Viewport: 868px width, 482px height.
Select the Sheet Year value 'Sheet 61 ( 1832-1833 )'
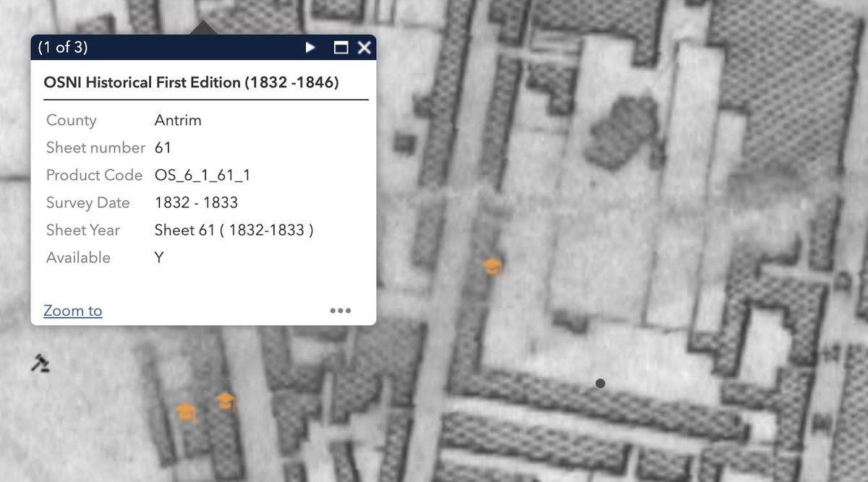(x=234, y=231)
